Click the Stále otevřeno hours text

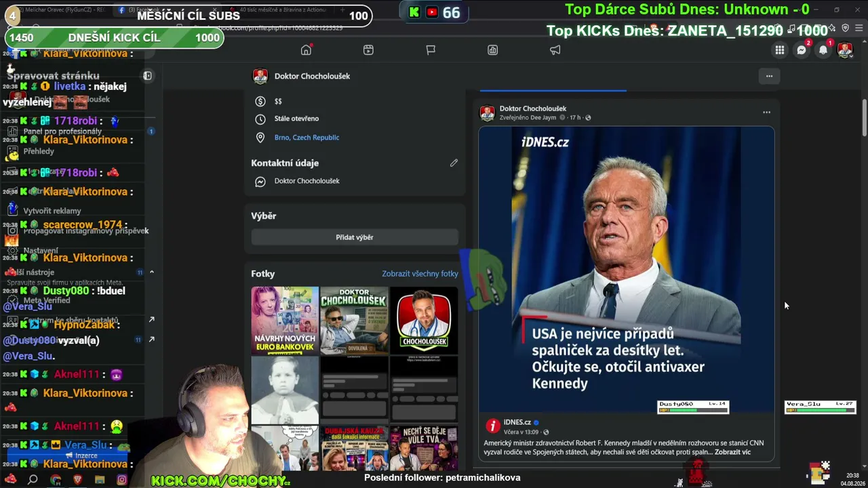[x=296, y=119]
